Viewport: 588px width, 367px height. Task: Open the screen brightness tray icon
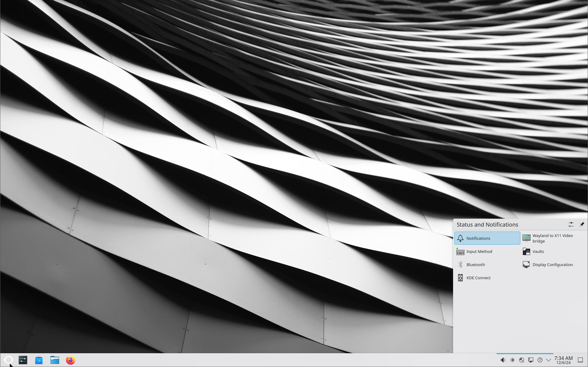coord(512,360)
